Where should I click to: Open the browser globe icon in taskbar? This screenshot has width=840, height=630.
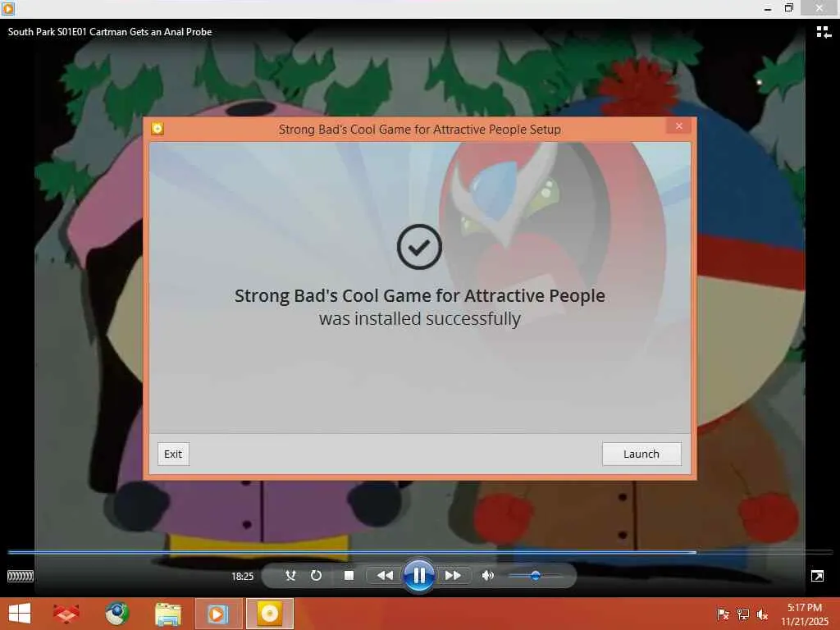click(x=116, y=614)
